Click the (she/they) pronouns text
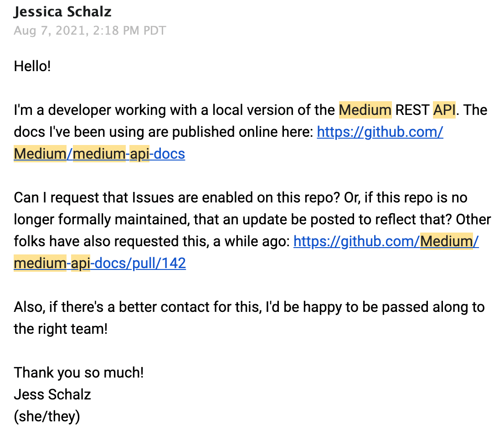 tap(46, 416)
